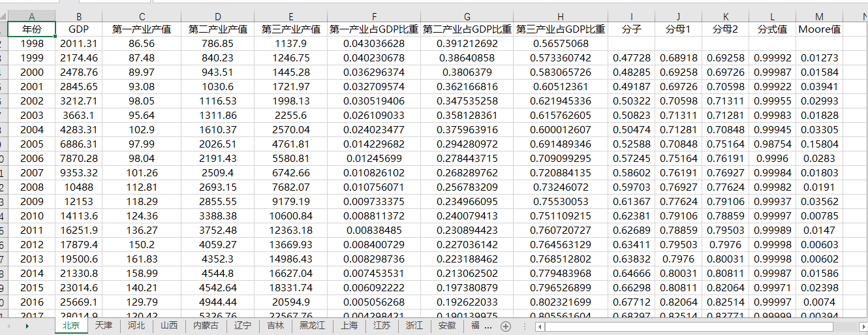Select column J header

click(679, 16)
